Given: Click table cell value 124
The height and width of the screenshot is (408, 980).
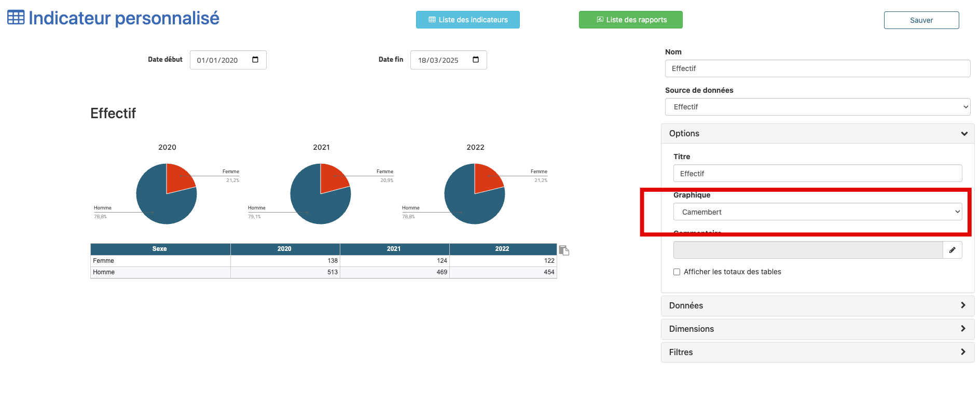Looking at the screenshot, I should pos(442,261).
